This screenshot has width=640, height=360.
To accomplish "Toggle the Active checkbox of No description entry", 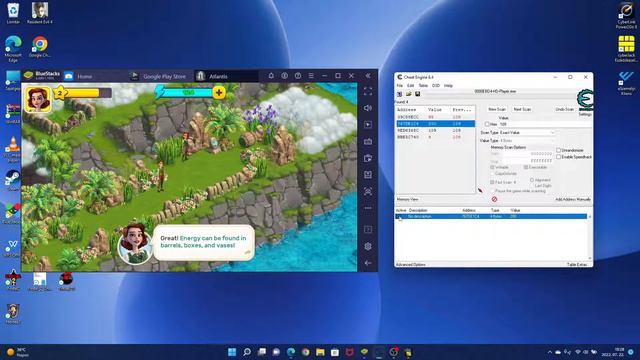I will 399,216.
